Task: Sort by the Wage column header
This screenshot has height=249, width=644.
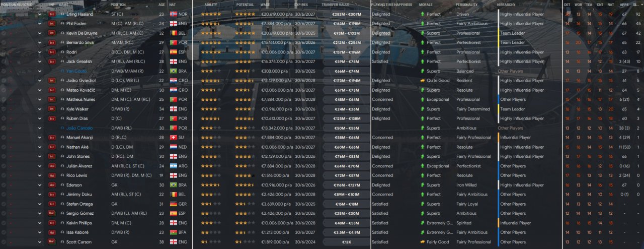Action: tap(265, 5)
